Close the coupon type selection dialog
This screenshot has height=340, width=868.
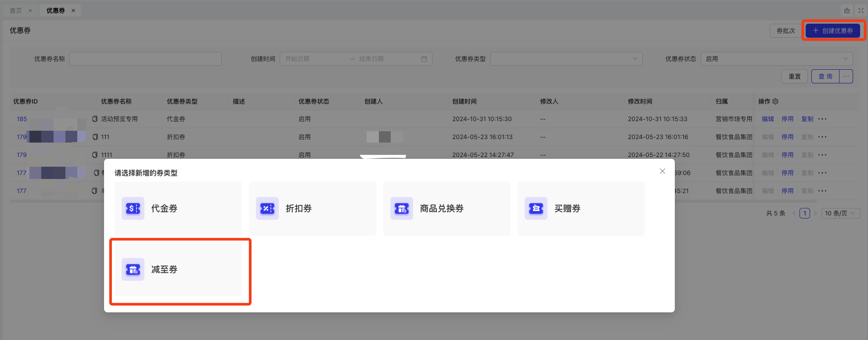(x=663, y=171)
